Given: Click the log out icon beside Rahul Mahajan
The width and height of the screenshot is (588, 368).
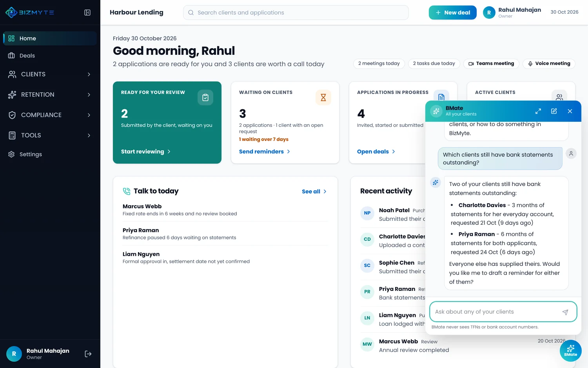Looking at the screenshot, I should [x=88, y=354].
